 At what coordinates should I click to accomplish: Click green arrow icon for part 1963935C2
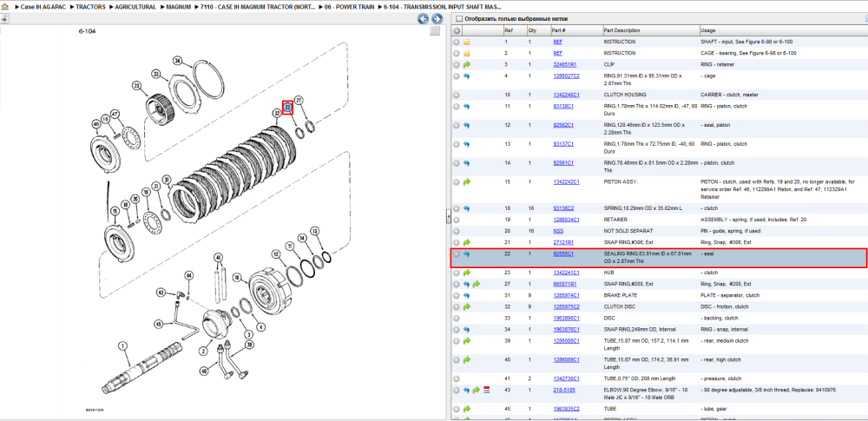(467, 409)
